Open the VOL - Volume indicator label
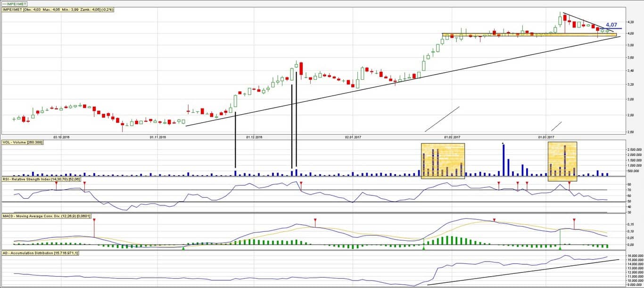The image size is (644, 288). (x=23, y=142)
